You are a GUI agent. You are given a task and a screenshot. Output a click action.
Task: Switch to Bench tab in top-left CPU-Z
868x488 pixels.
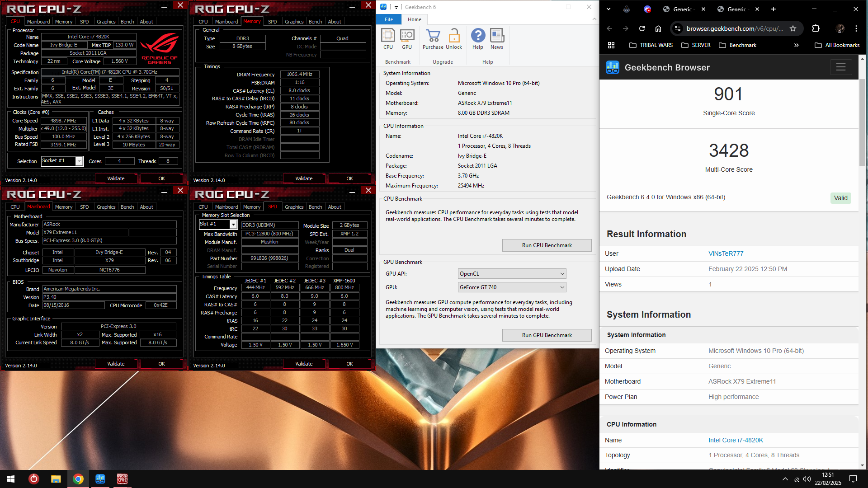[127, 22]
